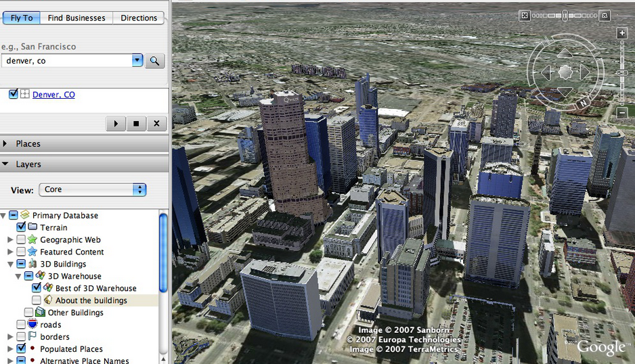Expand the Populated Places tree node

[10, 348]
